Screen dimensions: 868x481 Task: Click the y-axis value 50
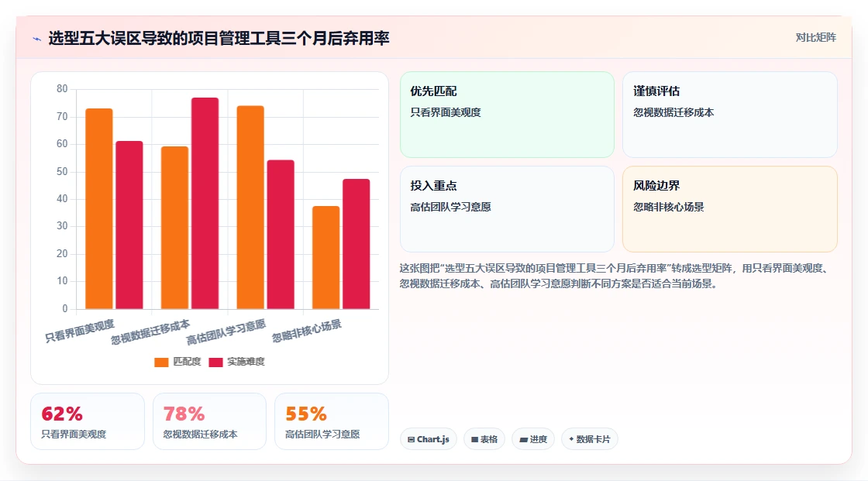tap(62, 172)
